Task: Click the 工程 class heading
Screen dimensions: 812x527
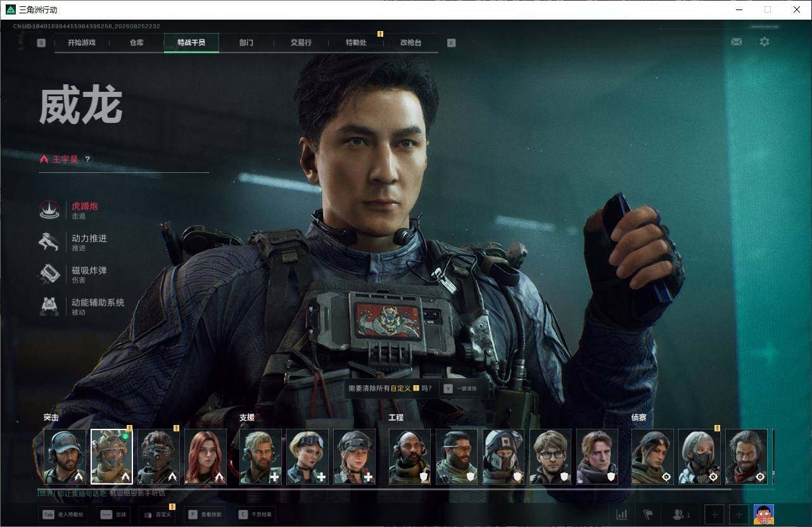Action: click(x=396, y=417)
